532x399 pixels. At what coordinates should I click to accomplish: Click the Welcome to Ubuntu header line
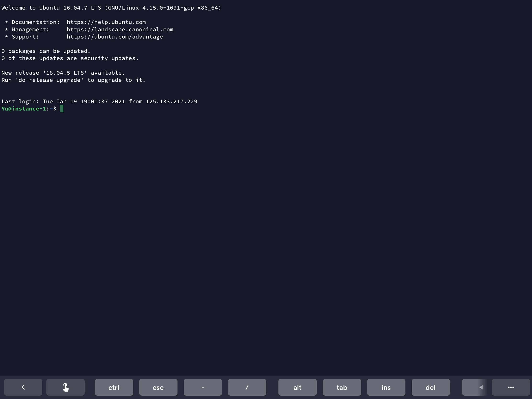point(111,8)
